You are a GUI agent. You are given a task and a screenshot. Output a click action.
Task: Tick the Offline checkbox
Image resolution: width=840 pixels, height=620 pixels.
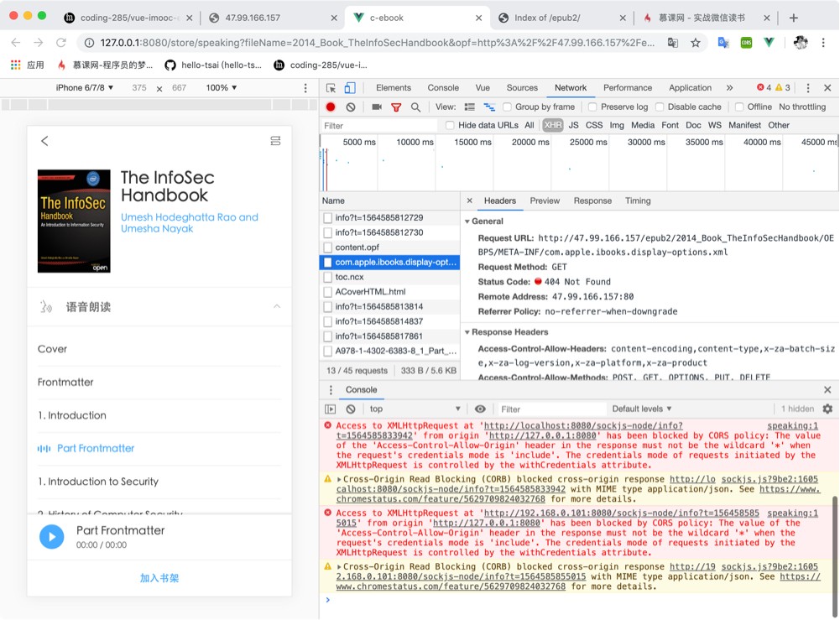point(739,107)
